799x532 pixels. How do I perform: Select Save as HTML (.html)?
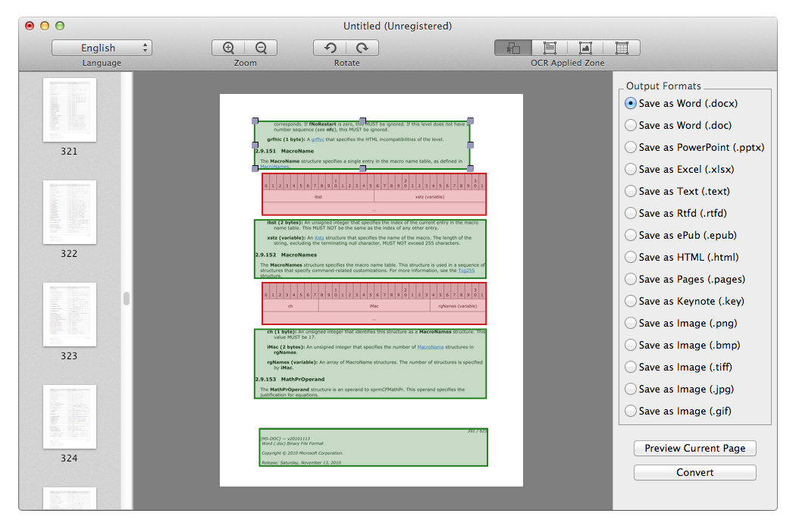coord(681,258)
